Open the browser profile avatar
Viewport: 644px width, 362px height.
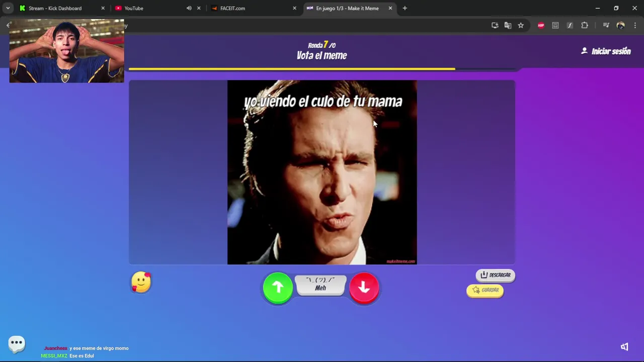coord(620,25)
